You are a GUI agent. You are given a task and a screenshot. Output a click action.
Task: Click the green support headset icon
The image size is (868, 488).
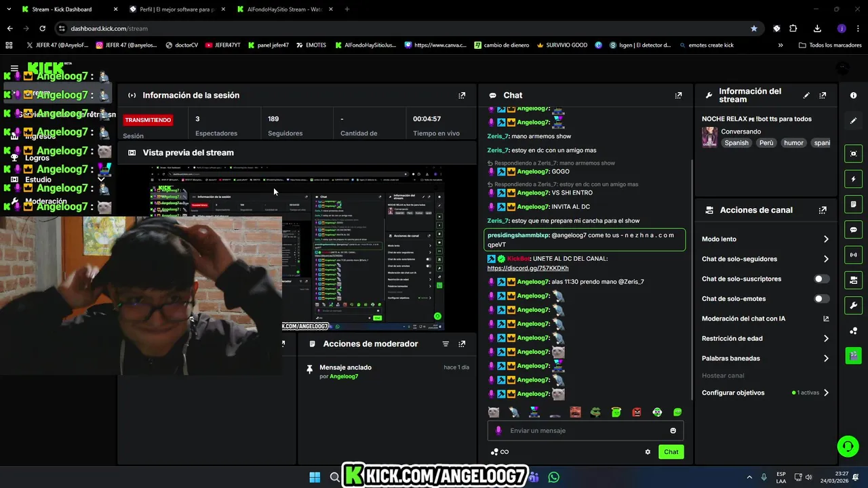(x=848, y=446)
